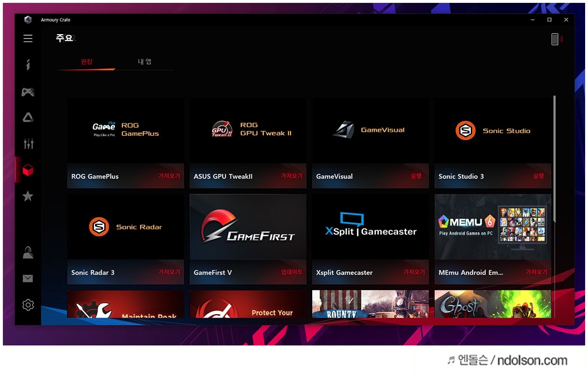
Task: Click the 'GameVisual' card title text
Action: 334,177
